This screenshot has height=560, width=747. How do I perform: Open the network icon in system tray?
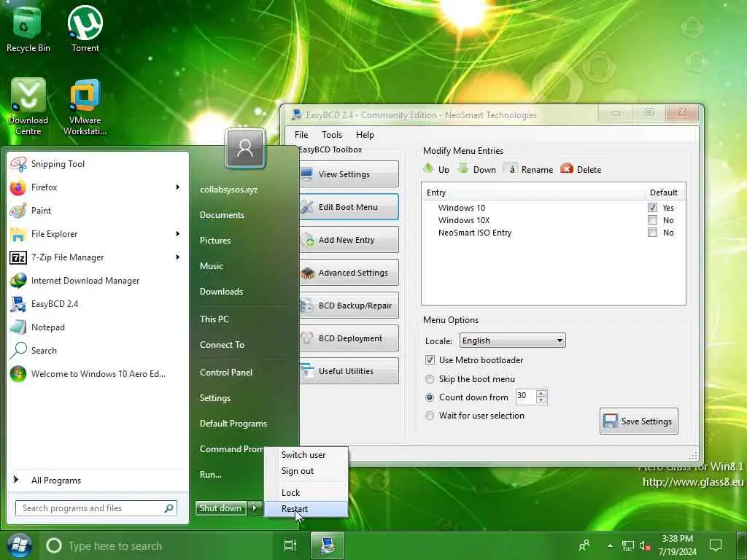click(x=628, y=546)
